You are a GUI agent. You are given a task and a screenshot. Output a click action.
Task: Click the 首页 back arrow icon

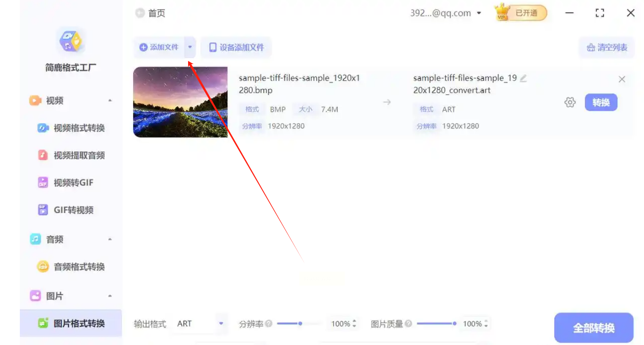click(140, 13)
